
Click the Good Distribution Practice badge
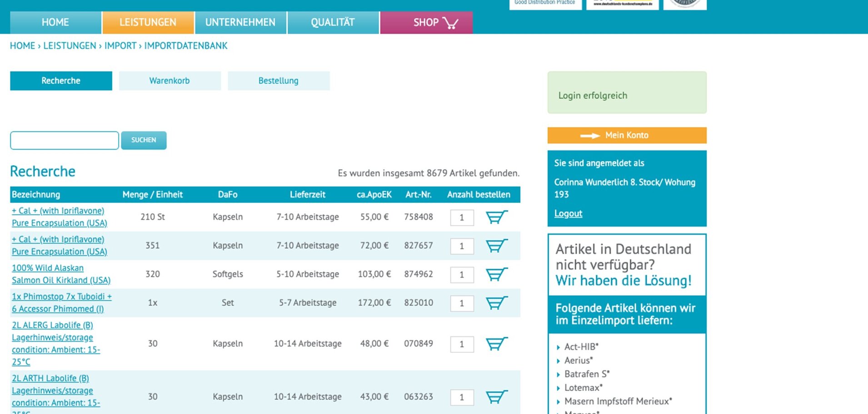point(545,4)
